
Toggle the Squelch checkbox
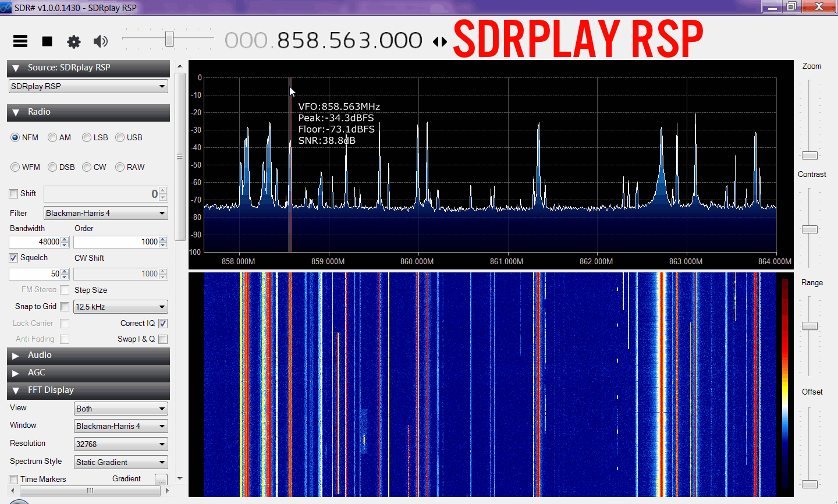(x=14, y=258)
